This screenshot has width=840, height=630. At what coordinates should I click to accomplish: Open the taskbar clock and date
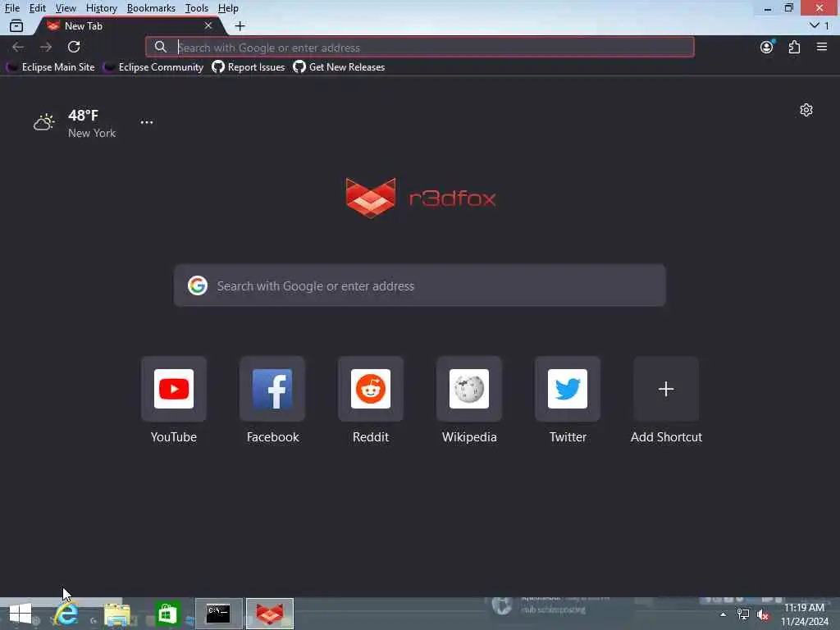pyautogui.click(x=804, y=614)
